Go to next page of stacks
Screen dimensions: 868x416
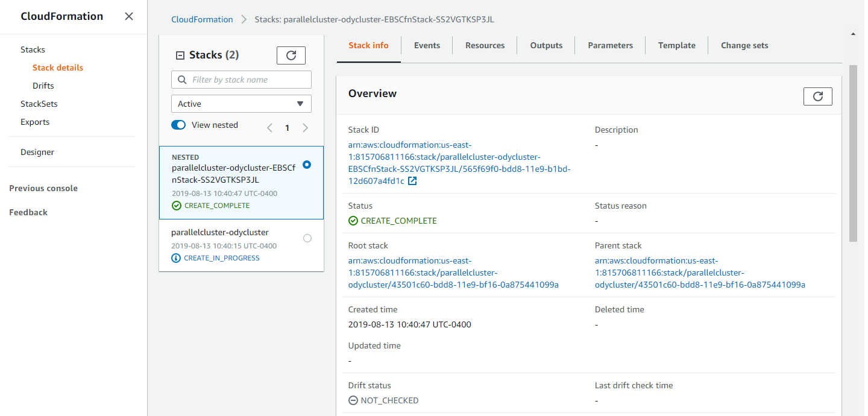click(x=305, y=128)
